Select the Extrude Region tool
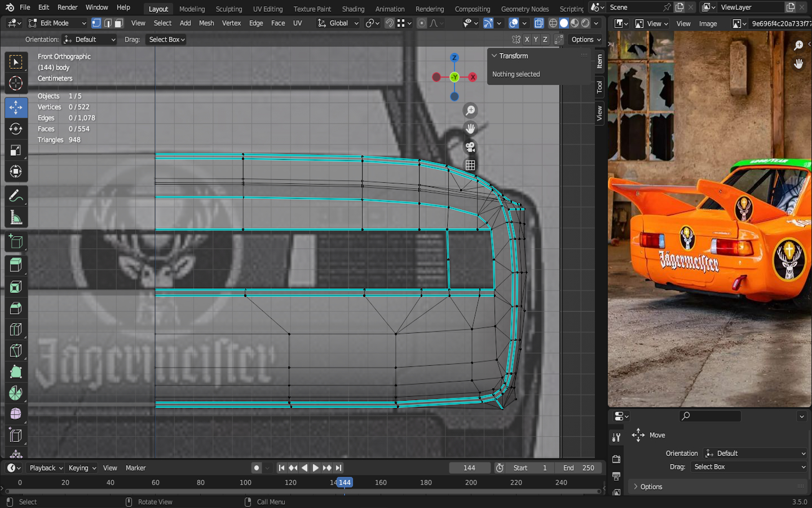This screenshot has width=812, height=508. point(16,264)
